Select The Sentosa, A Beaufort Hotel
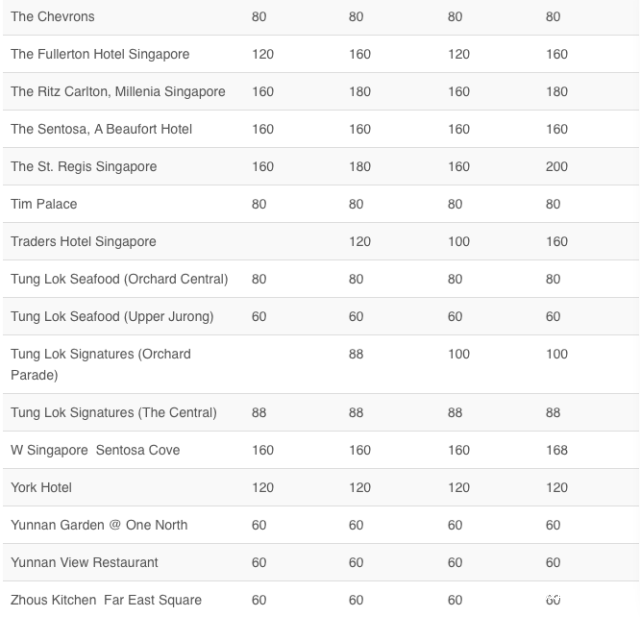 pyautogui.click(x=101, y=129)
